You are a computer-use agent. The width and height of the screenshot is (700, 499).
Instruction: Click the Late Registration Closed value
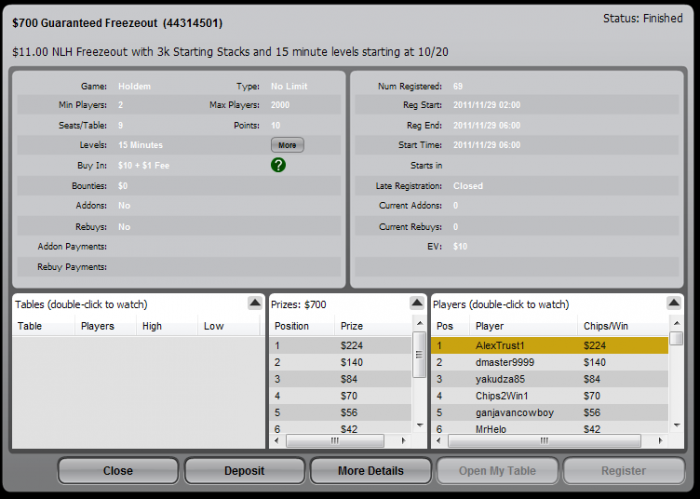(468, 186)
